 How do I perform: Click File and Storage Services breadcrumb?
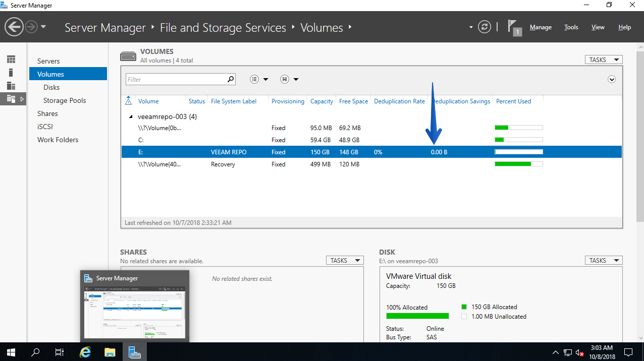[223, 28]
